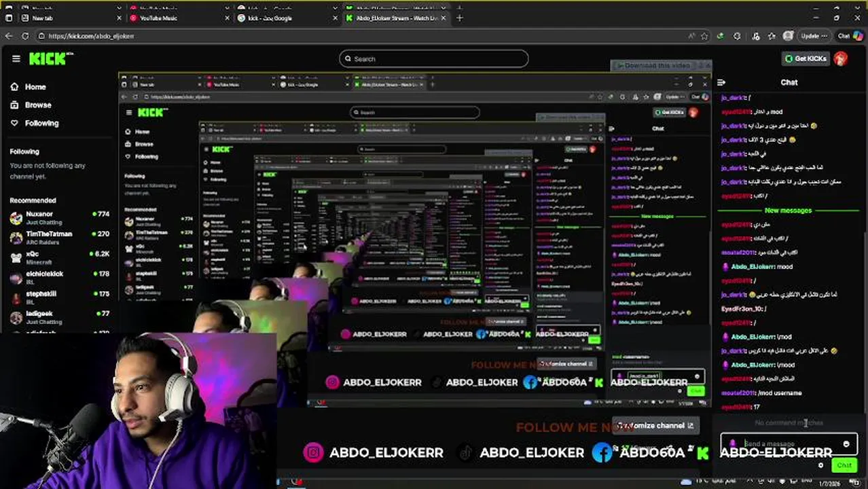Click the Chat panel title
The image size is (868, 489).
[789, 82]
